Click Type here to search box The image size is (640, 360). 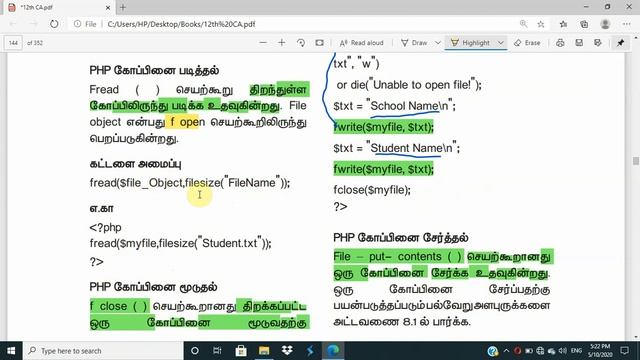[103, 351]
